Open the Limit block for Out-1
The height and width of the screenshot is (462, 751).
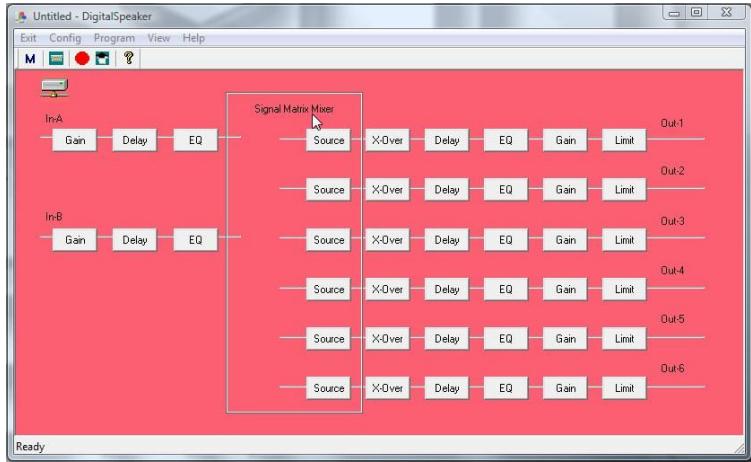point(624,140)
